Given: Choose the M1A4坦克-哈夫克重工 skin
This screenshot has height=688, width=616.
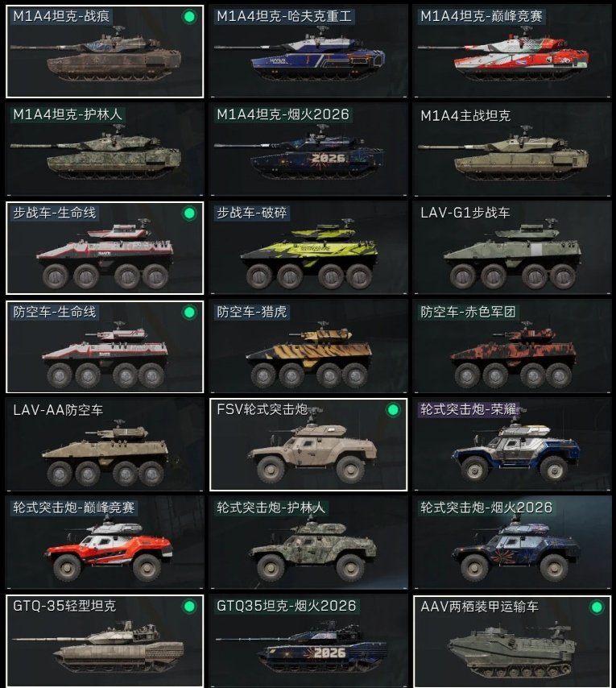Looking at the screenshot, I should point(308,52).
